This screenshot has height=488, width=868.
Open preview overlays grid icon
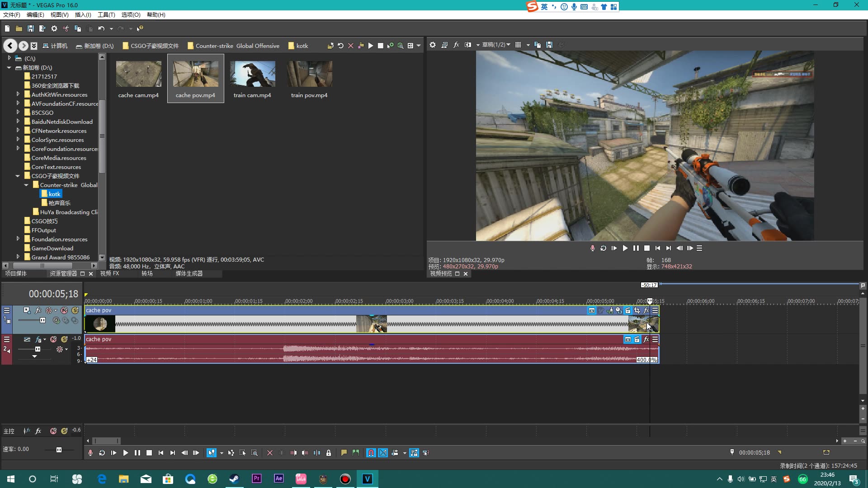coord(518,45)
